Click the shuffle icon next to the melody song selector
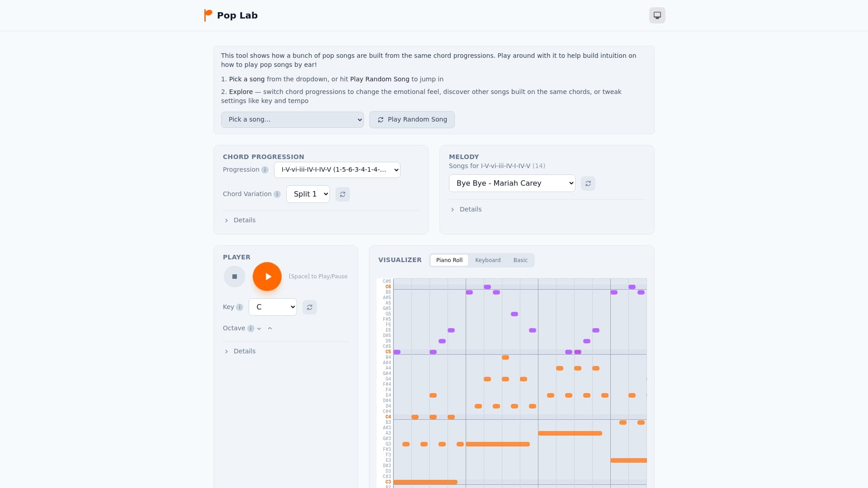The height and width of the screenshot is (488, 868). click(588, 183)
